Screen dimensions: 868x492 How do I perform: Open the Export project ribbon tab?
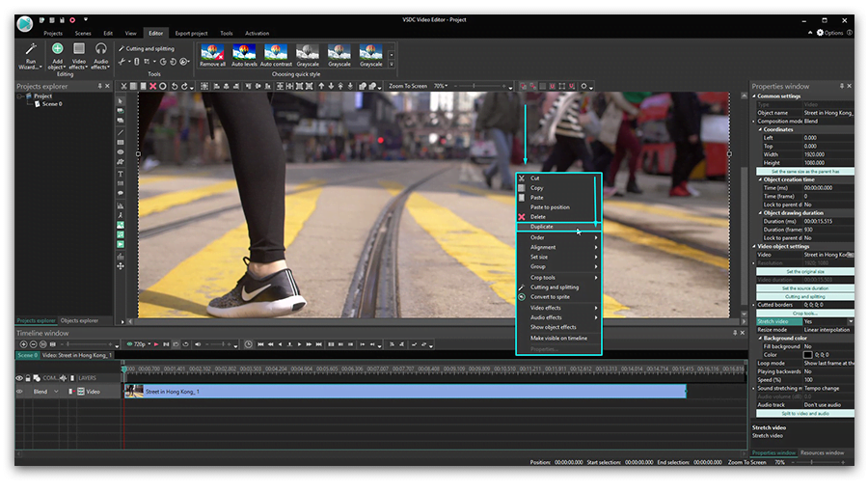pyautogui.click(x=191, y=33)
